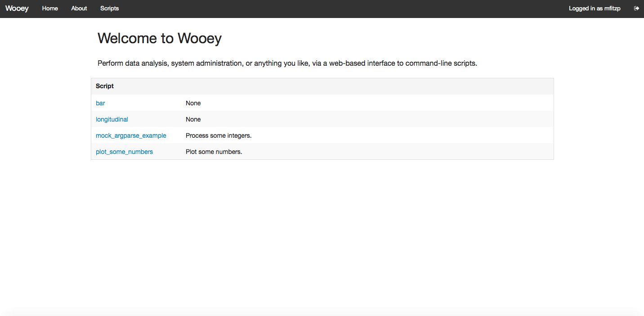644x316 pixels.
Task: Open the bar script
Action: coord(100,103)
